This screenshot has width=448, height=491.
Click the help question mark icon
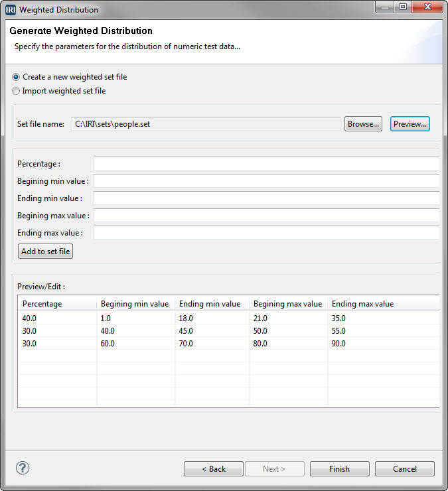point(23,468)
